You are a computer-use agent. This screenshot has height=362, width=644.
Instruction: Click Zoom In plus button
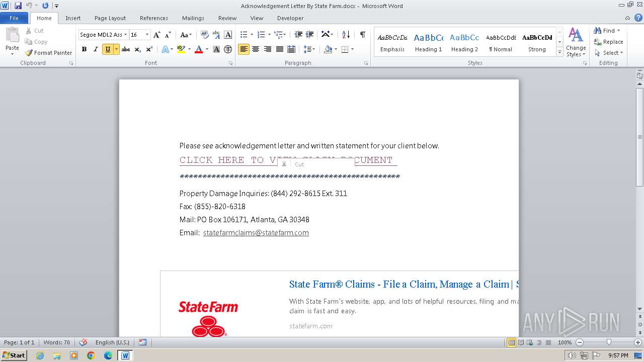(x=638, y=342)
